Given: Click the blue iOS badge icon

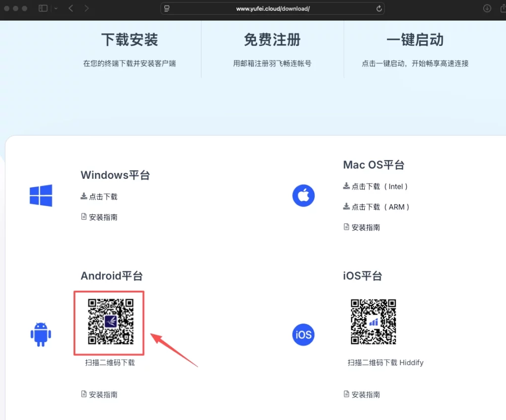Looking at the screenshot, I should [x=303, y=335].
